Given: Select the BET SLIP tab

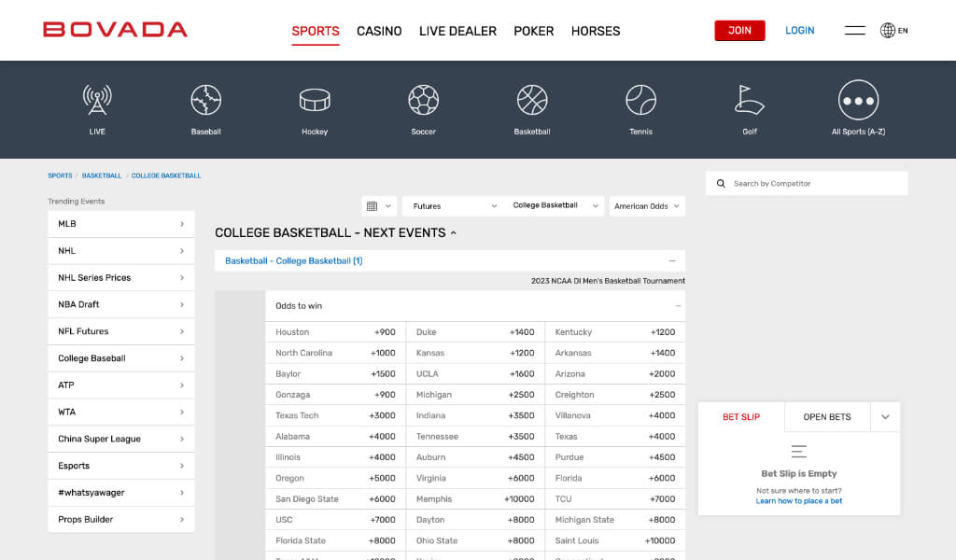Looking at the screenshot, I should [741, 417].
